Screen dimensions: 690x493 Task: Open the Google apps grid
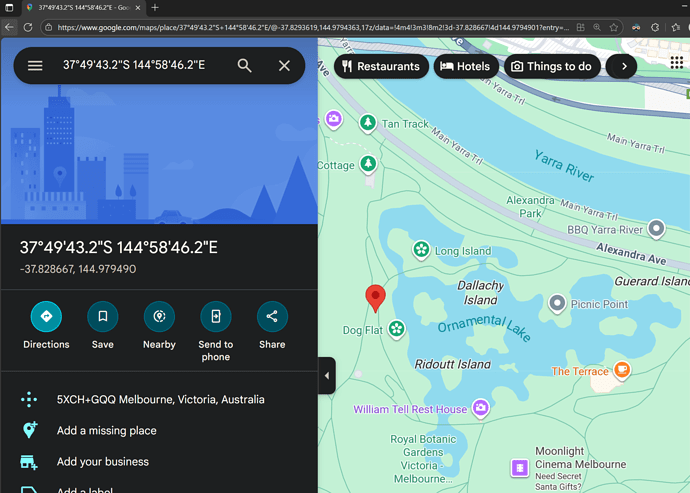click(x=676, y=63)
